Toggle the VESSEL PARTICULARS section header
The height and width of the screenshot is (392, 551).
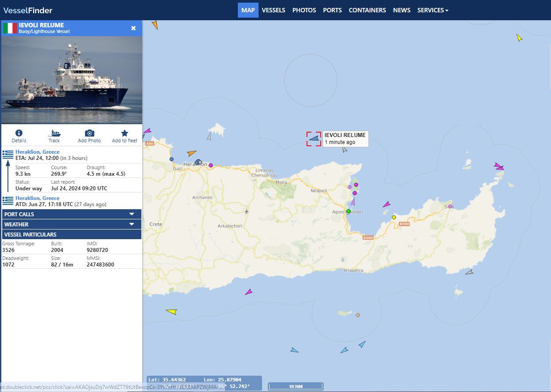pos(71,234)
